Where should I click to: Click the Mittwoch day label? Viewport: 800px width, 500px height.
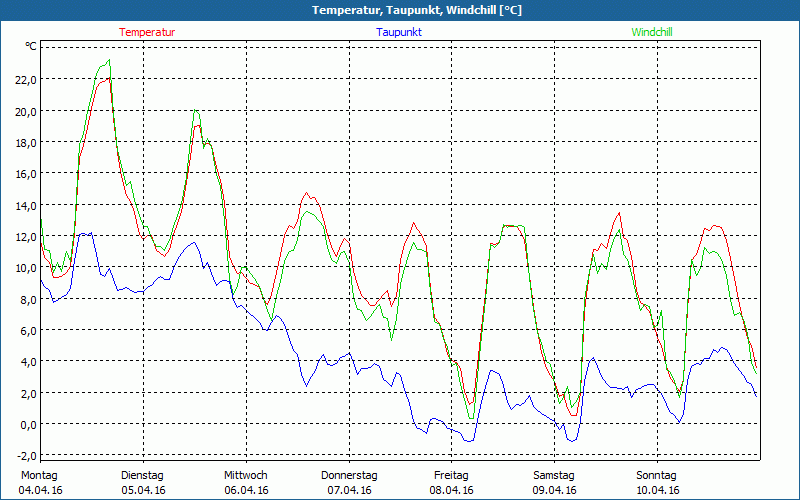coord(246,476)
